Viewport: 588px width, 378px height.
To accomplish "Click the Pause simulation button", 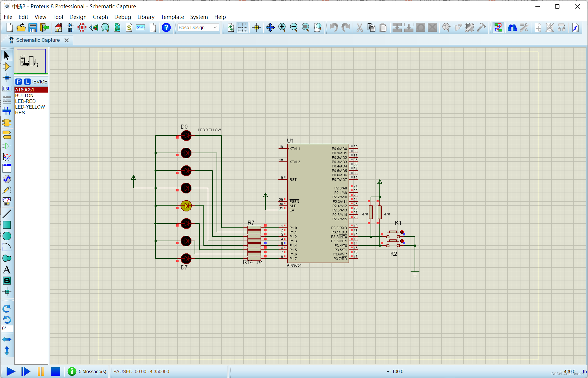I will pos(41,371).
